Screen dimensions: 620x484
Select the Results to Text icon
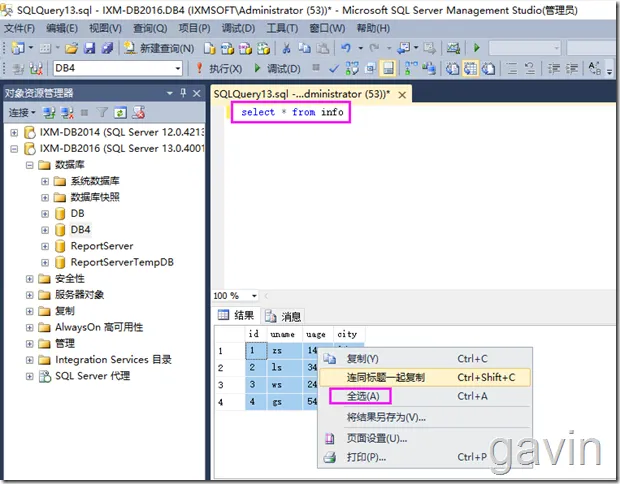pyautogui.click(x=452, y=69)
